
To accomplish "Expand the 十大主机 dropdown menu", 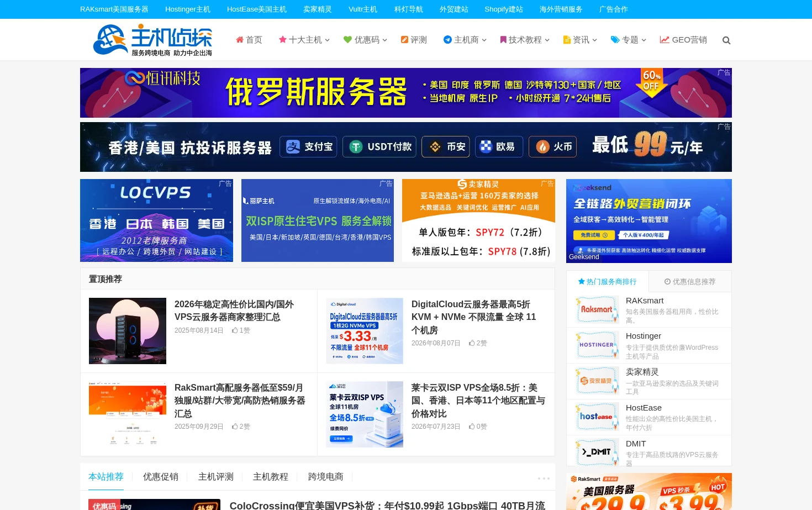I will (x=327, y=40).
